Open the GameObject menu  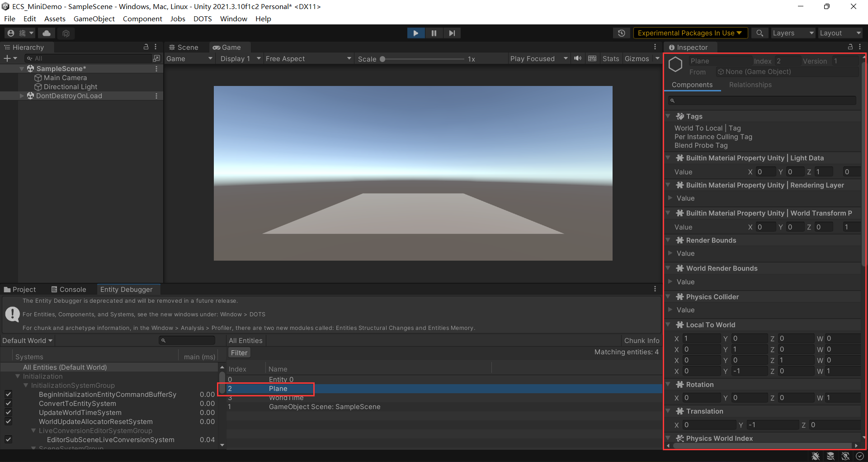[94, 19]
